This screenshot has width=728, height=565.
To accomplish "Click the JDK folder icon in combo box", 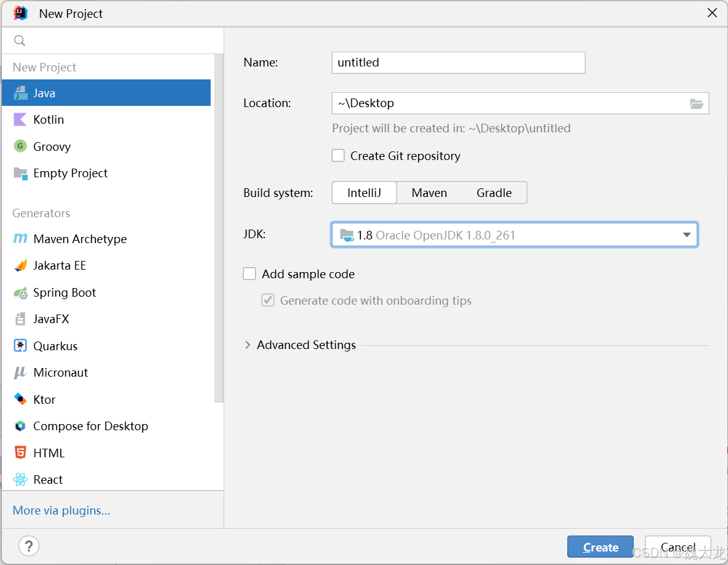I will 347,235.
